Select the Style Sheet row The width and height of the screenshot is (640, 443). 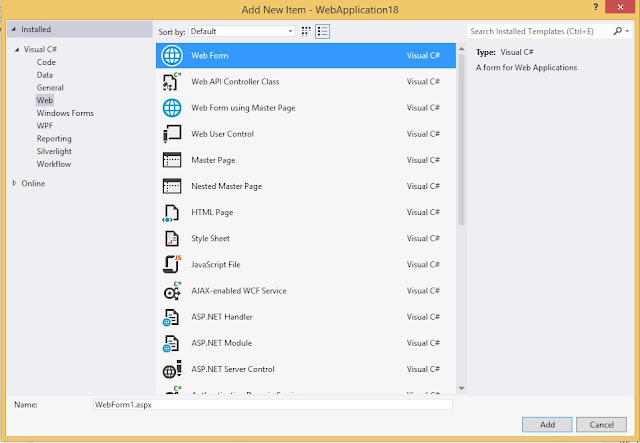coord(306,238)
